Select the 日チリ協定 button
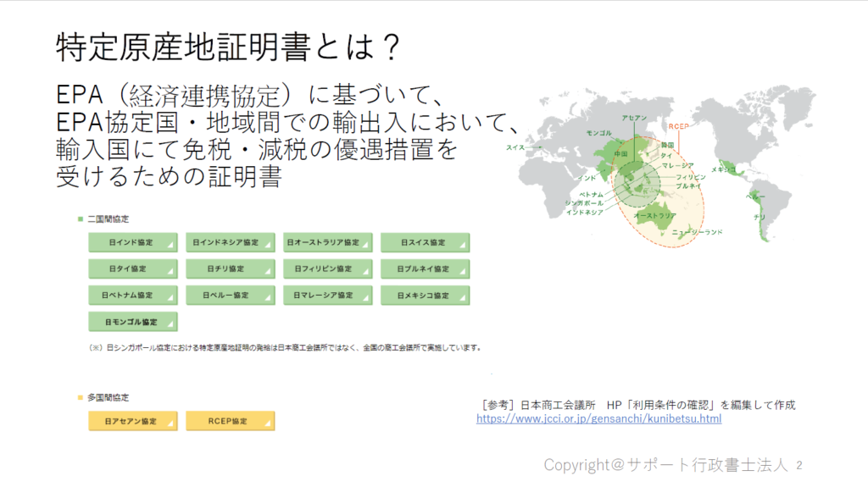 click(230, 268)
